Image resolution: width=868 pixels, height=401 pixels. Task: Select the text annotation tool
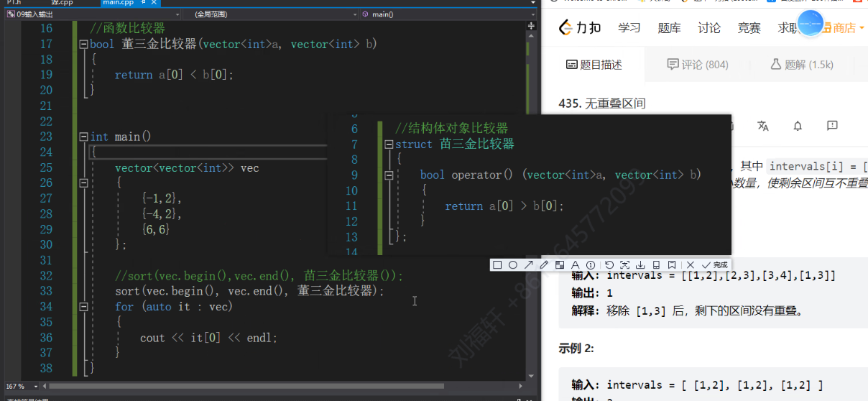(x=575, y=265)
